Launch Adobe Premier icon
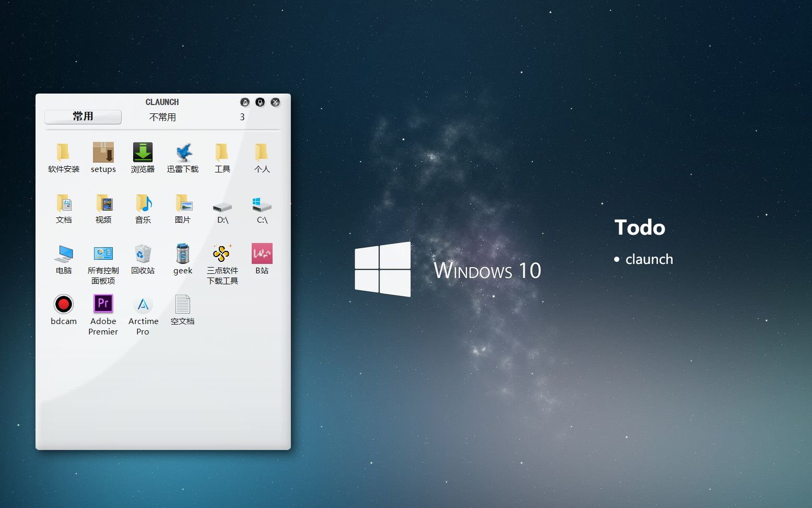The height and width of the screenshot is (508, 812). tap(103, 304)
